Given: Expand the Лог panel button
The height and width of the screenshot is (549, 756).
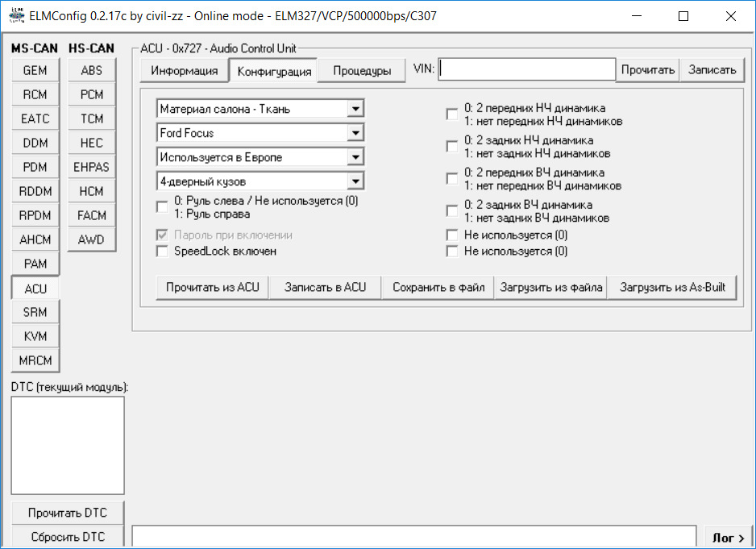Looking at the screenshot, I should [728, 538].
